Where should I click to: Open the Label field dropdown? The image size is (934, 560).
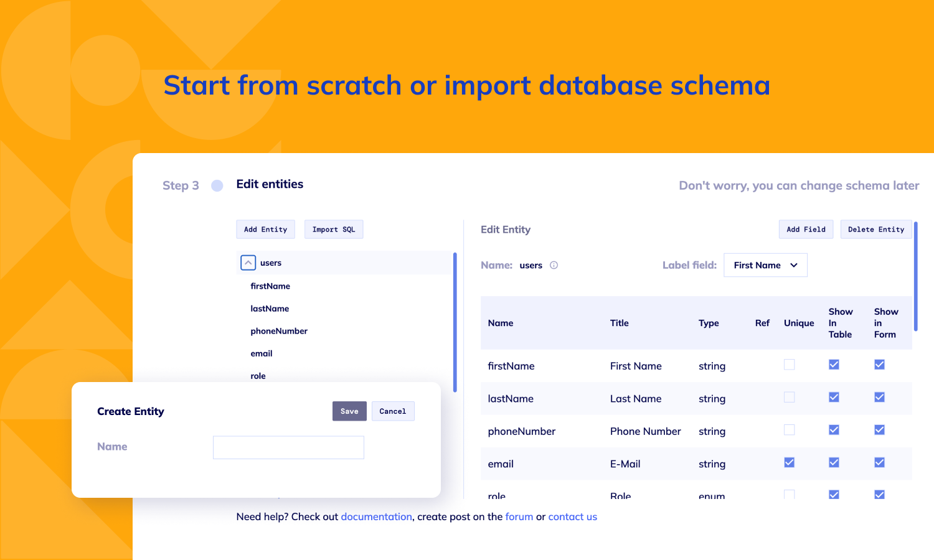(765, 265)
